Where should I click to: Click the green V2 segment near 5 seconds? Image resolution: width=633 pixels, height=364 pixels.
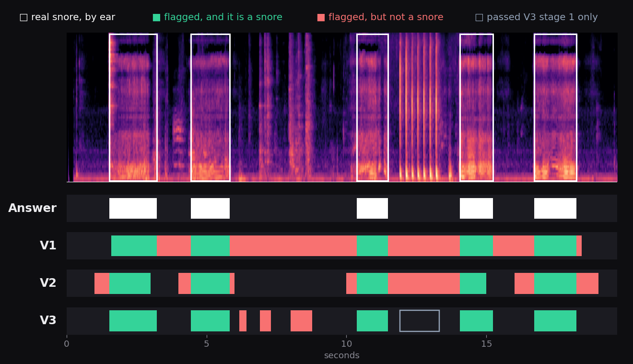point(210,283)
